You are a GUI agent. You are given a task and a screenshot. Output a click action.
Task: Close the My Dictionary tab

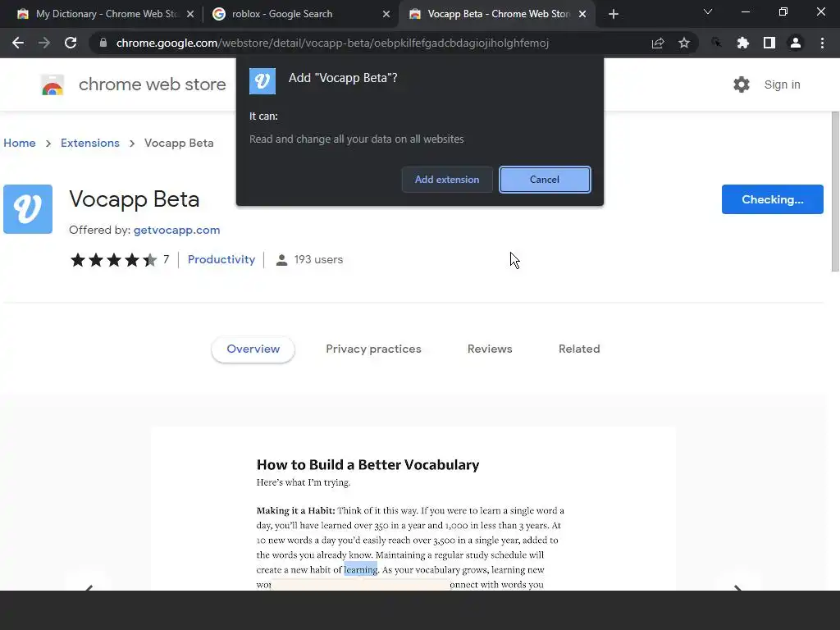190,14
